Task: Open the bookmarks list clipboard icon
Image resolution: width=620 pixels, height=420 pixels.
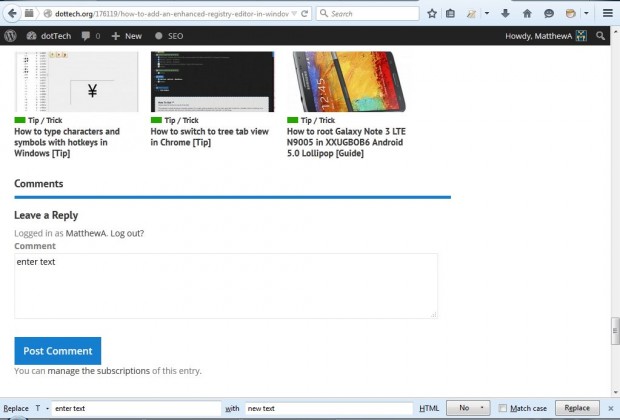Action: (x=450, y=14)
